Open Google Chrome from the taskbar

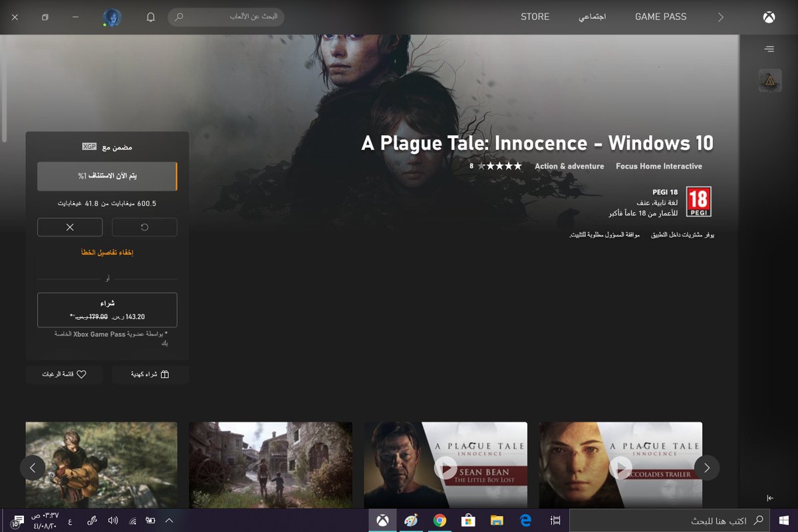(440, 521)
